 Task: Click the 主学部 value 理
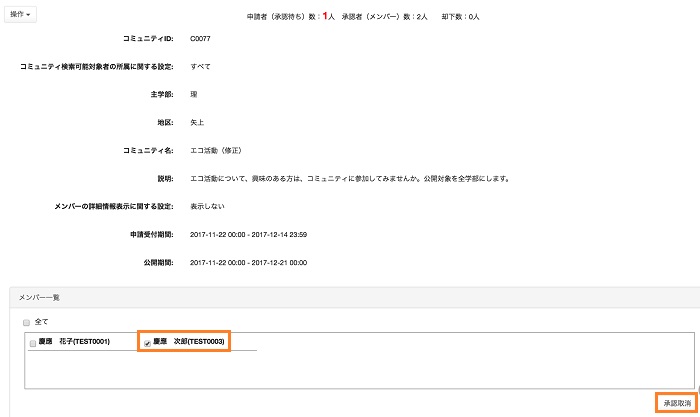click(x=193, y=94)
